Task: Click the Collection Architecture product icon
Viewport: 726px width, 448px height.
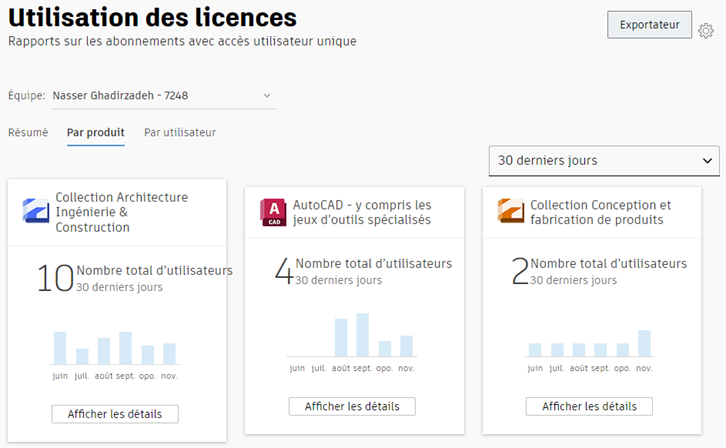Action: [x=36, y=211]
